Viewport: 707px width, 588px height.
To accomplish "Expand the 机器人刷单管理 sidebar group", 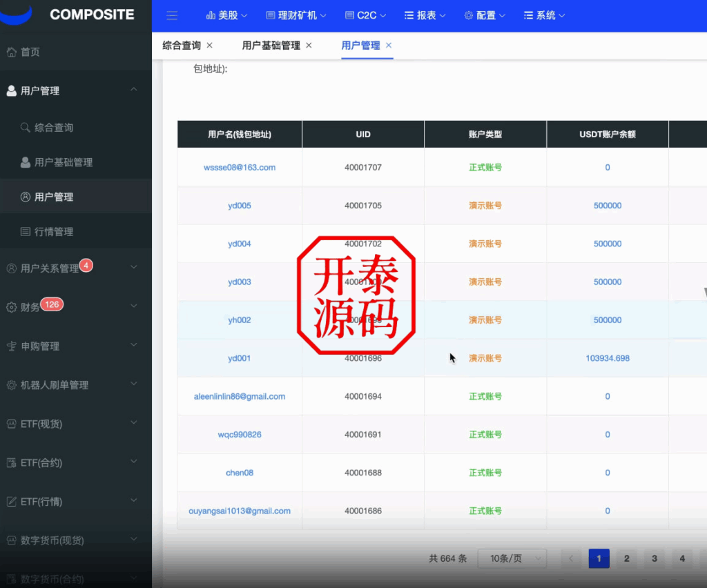I will pos(134,384).
